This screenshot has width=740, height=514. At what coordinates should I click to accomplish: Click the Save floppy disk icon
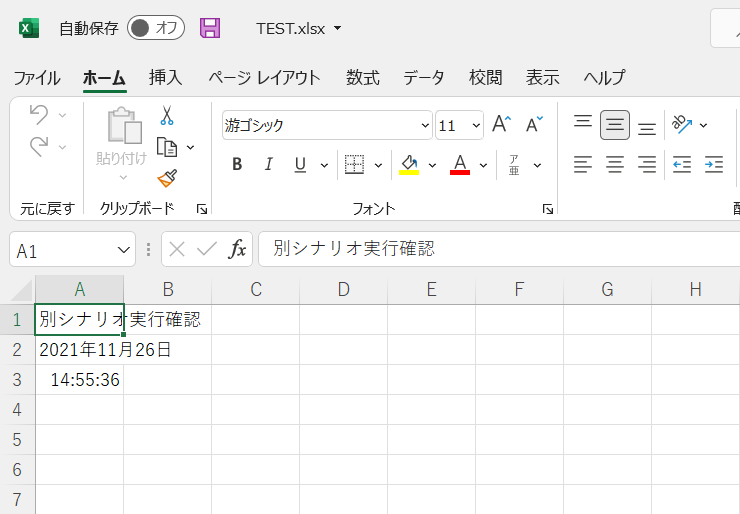[210, 28]
